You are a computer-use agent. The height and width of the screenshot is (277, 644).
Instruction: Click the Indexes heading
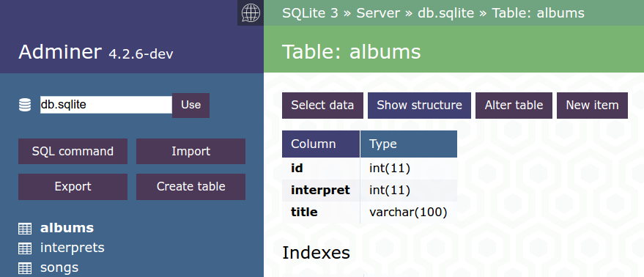point(316,253)
